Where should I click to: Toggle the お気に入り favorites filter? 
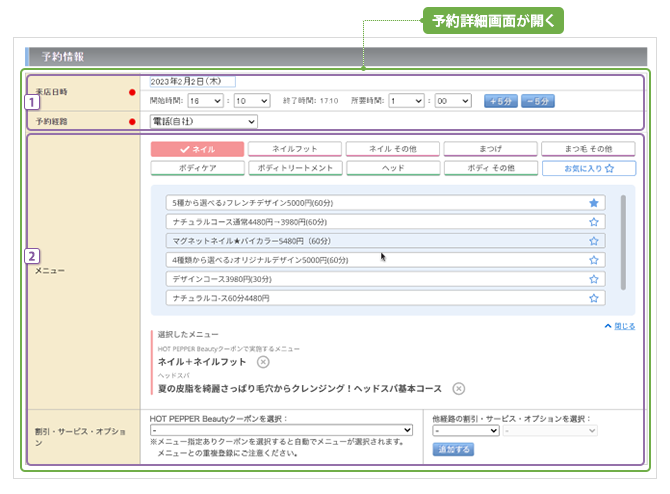[588, 169]
